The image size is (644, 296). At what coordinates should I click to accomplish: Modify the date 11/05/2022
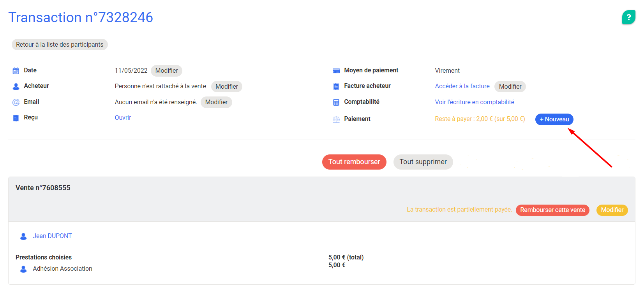pos(166,71)
